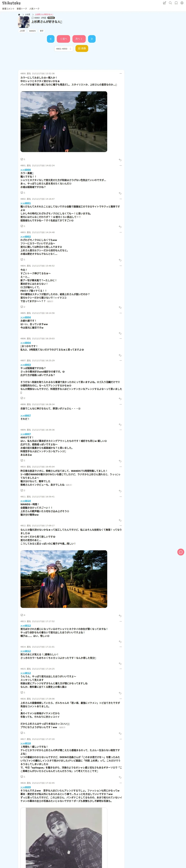Open the user account icon
This screenshot has height=868, width=186.
coord(182,3)
